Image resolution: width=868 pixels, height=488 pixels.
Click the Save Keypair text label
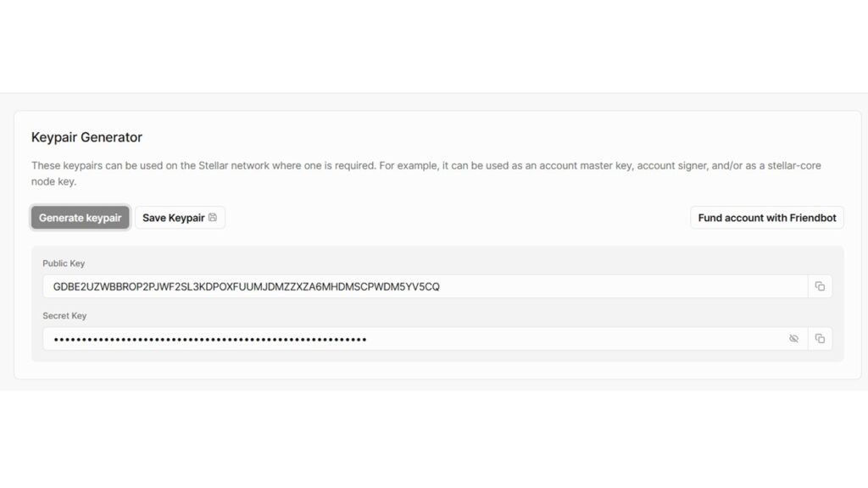(x=173, y=218)
